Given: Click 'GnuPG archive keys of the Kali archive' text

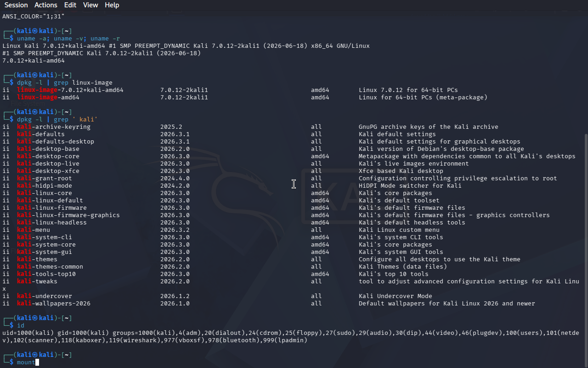Looking at the screenshot, I should pos(429,127).
